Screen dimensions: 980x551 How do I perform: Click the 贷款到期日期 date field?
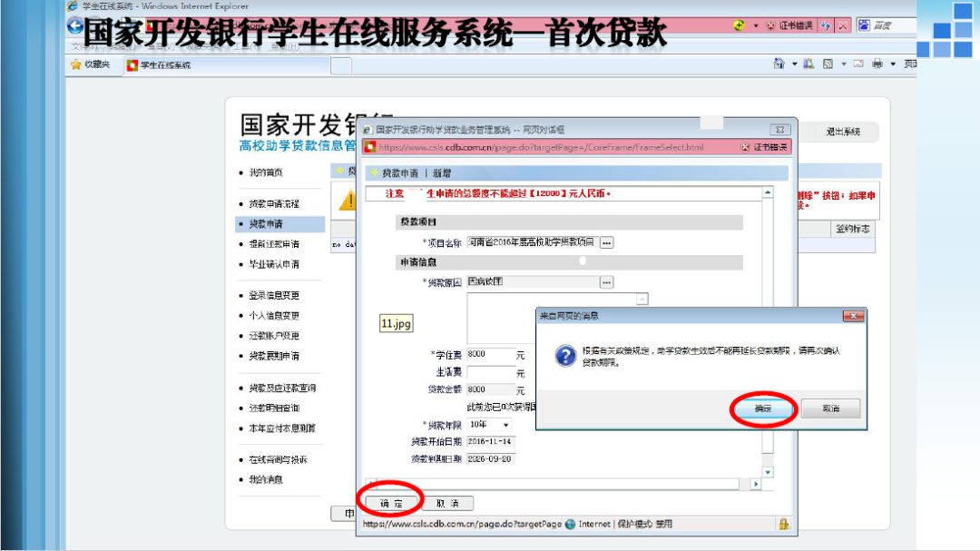[x=491, y=459]
